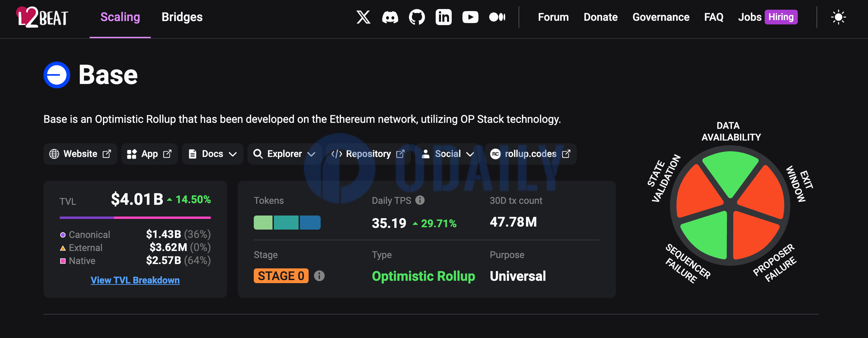Image resolution: width=868 pixels, height=338 pixels.
Task: Click the 35.19 Daily TPS value
Action: pos(389,223)
